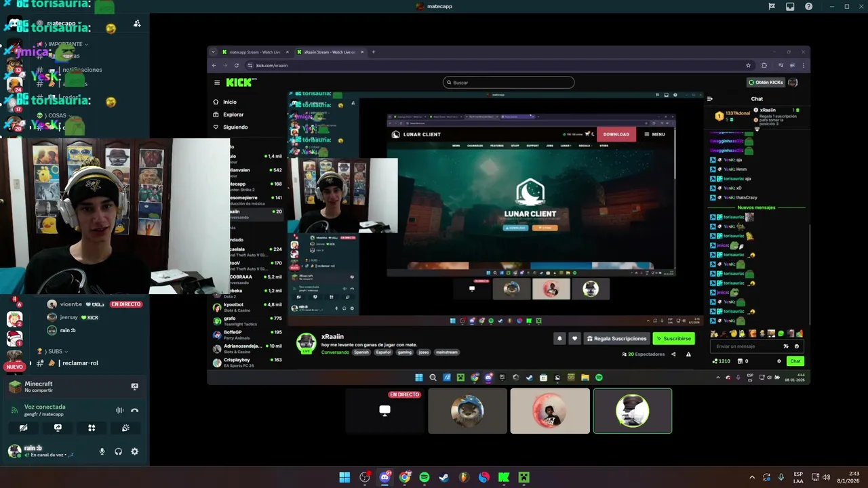Jump to new mentions via NUEVO pill
Viewport: 868px width, 488px height.
tap(14, 367)
